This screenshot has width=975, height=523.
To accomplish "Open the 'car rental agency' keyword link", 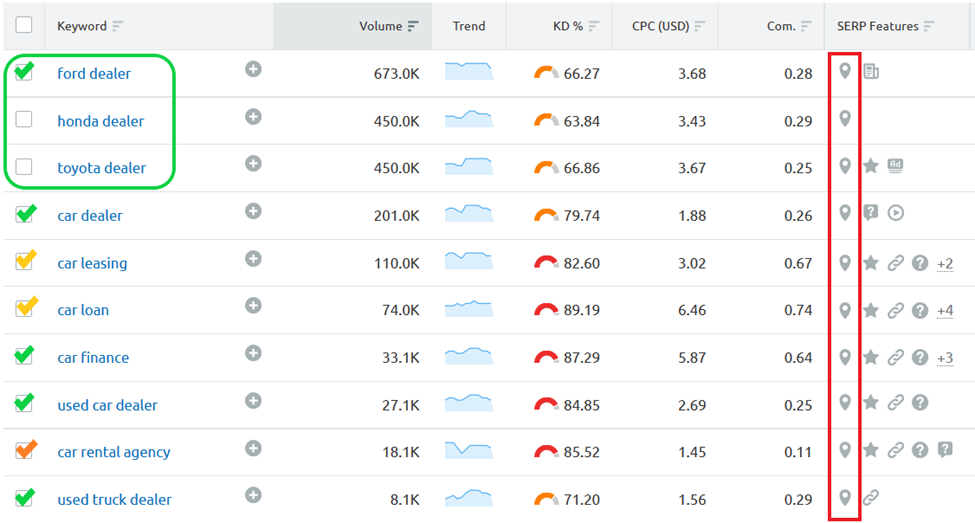I will (x=114, y=452).
